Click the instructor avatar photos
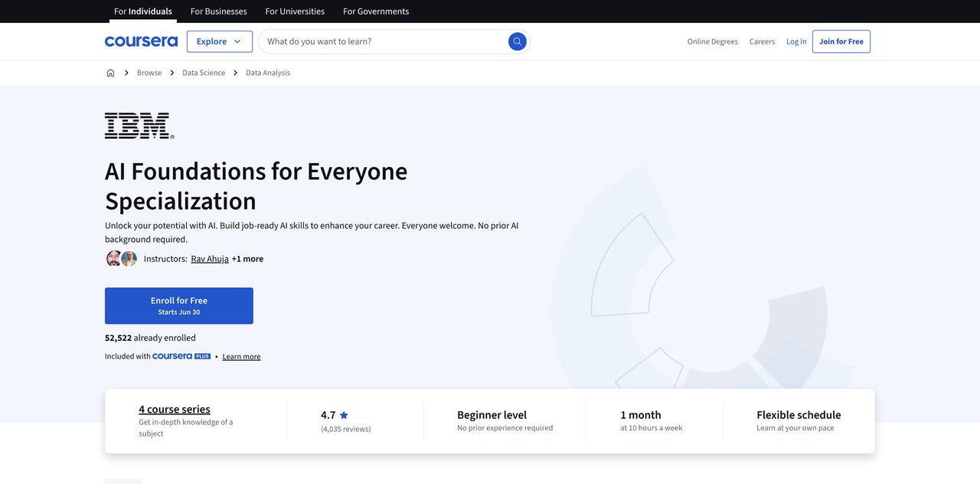This screenshot has width=980, height=484. pos(122,259)
